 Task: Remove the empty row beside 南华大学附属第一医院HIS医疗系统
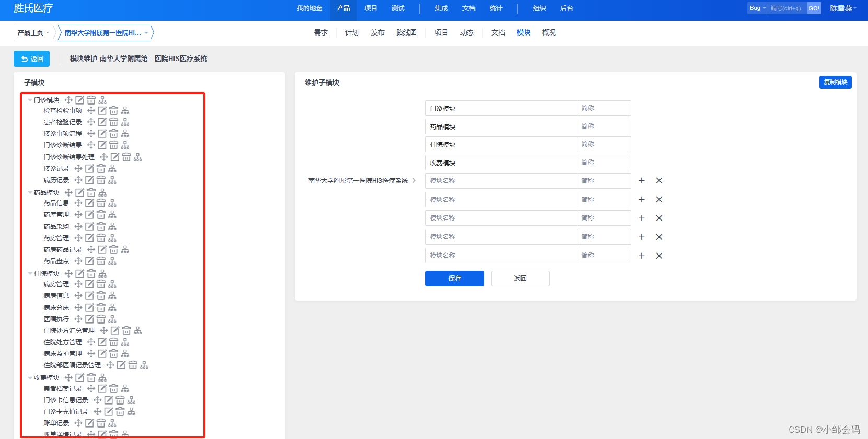pyautogui.click(x=659, y=181)
